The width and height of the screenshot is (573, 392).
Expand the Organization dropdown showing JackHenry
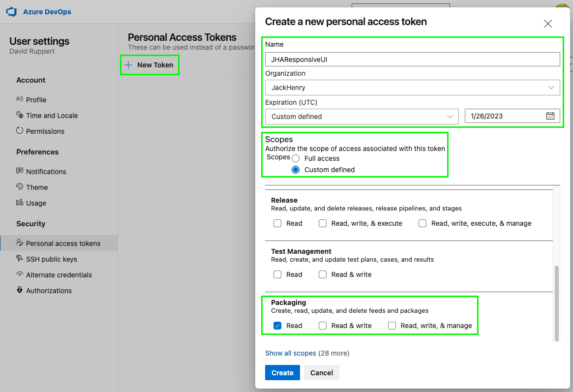coord(412,88)
